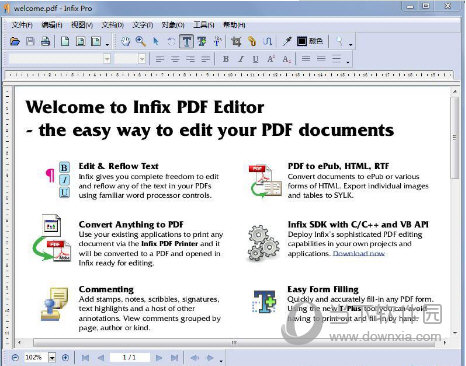Click the zoom out minus button
This screenshot has height=366, width=466.
coord(15,358)
